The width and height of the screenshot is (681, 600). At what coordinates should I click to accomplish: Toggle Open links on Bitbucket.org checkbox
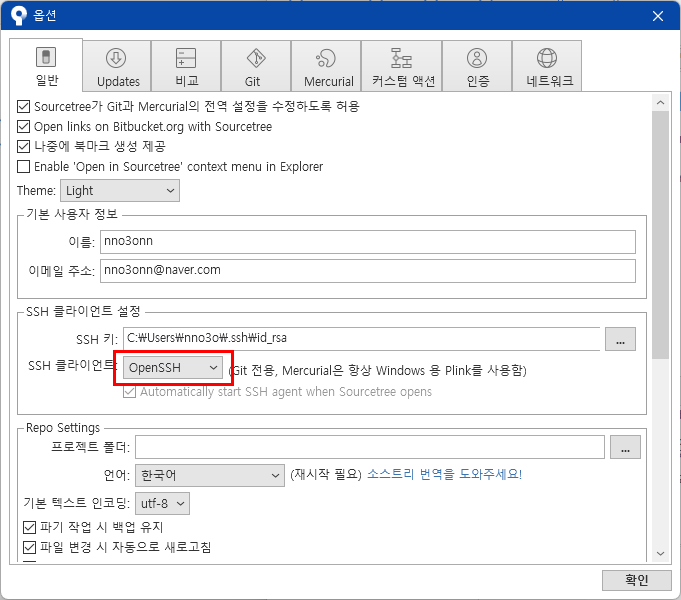[x=23, y=126]
